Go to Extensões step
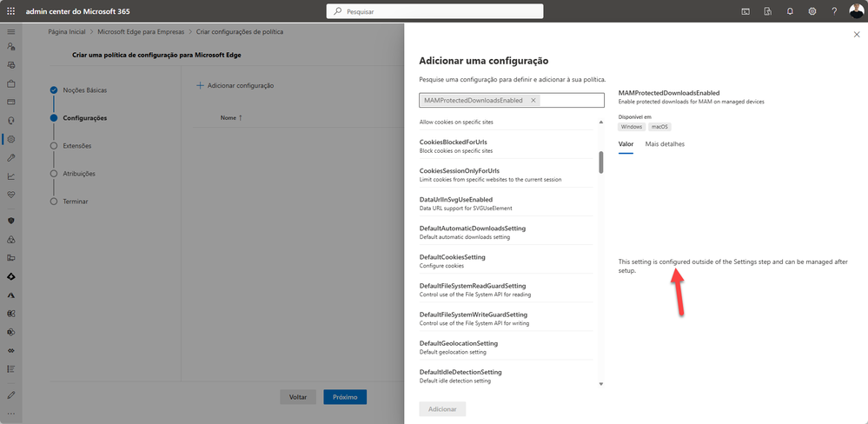 [x=77, y=146]
